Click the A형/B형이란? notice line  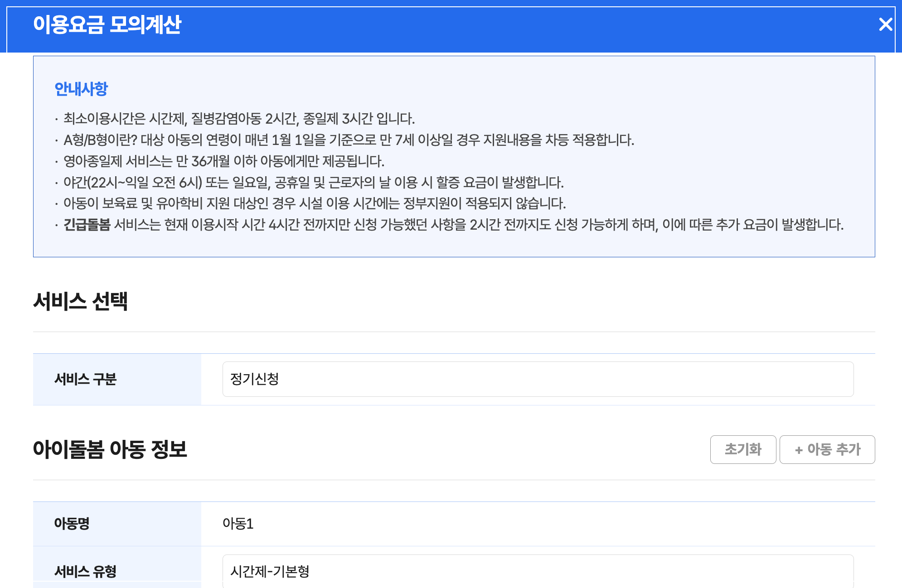(x=348, y=140)
